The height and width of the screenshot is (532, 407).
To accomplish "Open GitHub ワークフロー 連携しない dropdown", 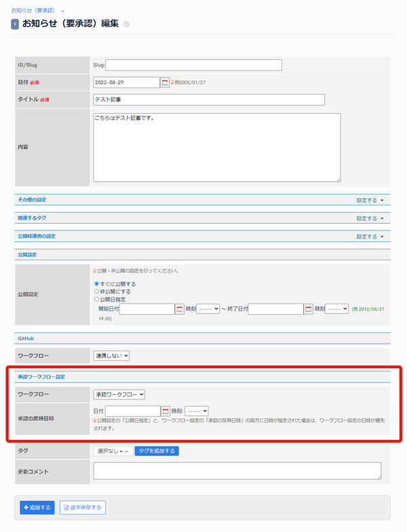I will pyautogui.click(x=111, y=356).
